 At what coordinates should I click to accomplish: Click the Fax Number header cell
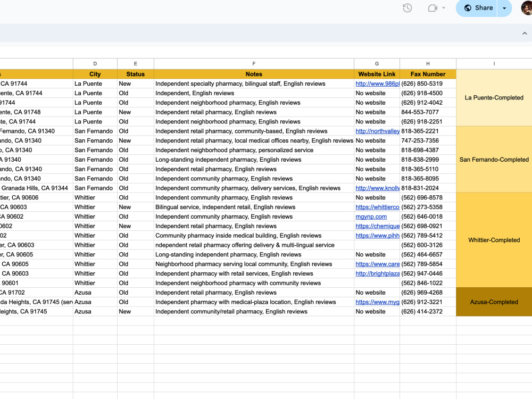pyautogui.click(x=428, y=74)
